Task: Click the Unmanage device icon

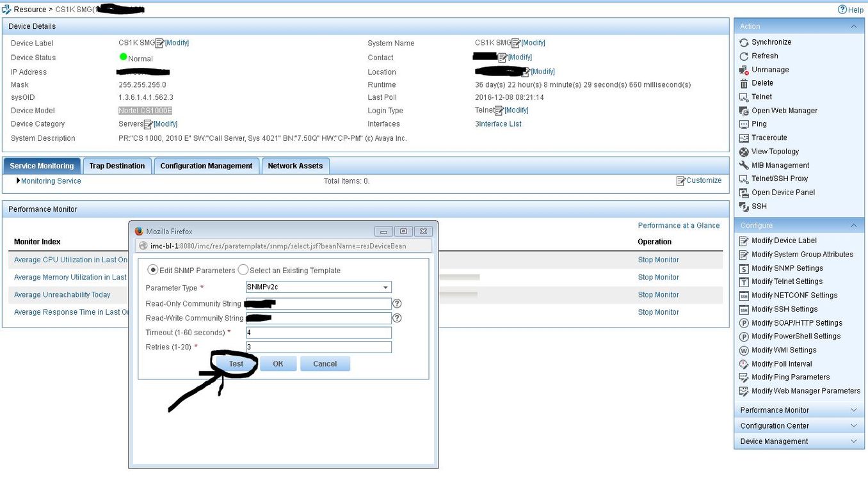Action: tap(744, 70)
